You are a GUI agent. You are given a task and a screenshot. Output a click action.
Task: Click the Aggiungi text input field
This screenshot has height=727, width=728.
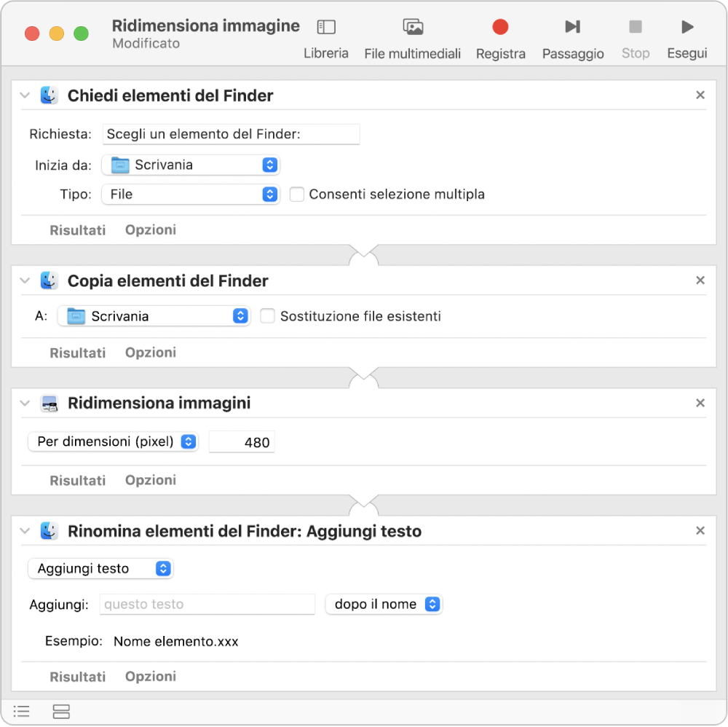click(x=207, y=605)
